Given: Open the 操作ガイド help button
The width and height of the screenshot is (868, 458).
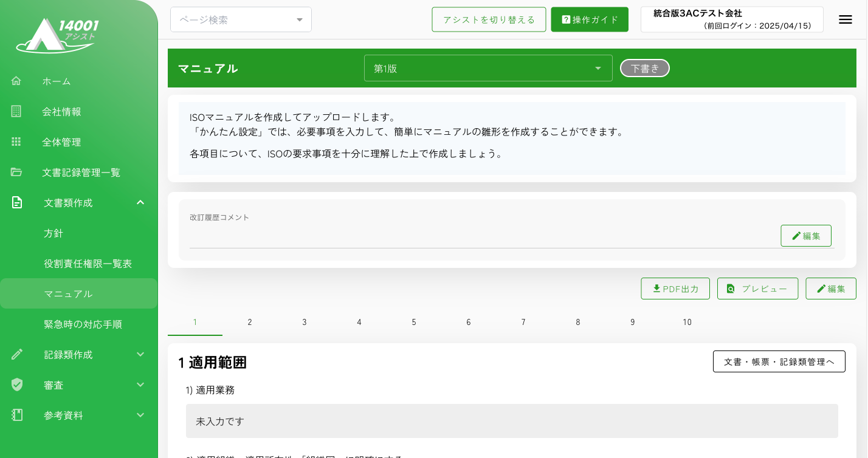Looking at the screenshot, I should 590,19.
